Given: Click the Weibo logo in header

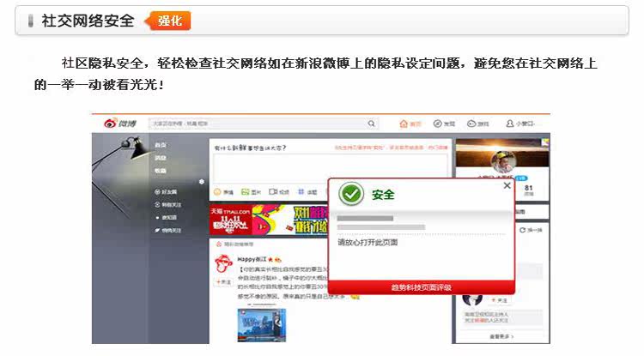Looking at the screenshot, I should pyautogui.click(x=119, y=123).
